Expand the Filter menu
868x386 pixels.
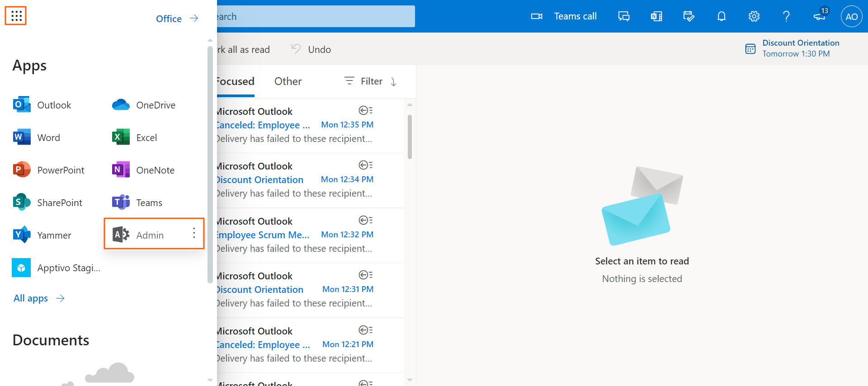click(370, 81)
